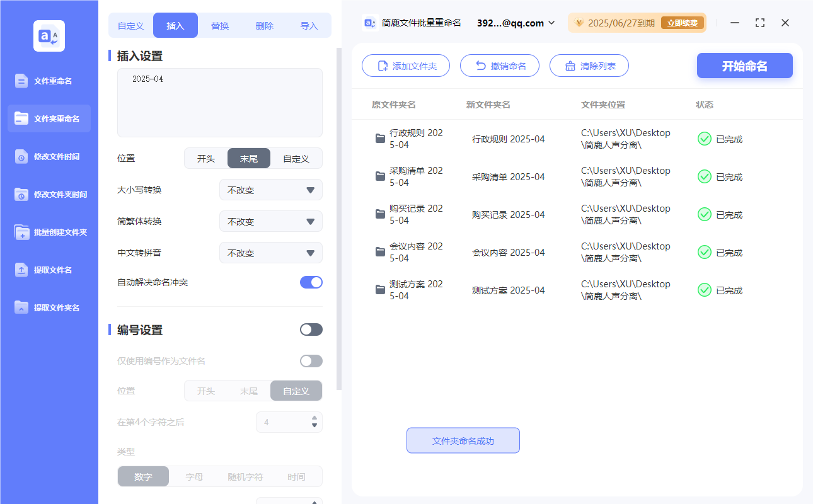Click the 2025-04 text input field
This screenshot has height=504, width=813.
click(x=219, y=103)
